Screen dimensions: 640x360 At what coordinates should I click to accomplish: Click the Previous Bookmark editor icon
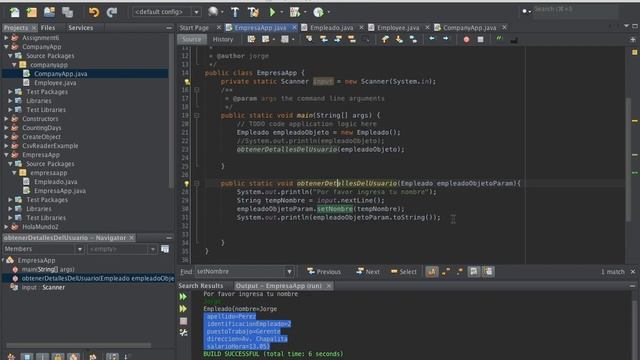pyautogui.click(x=385, y=39)
